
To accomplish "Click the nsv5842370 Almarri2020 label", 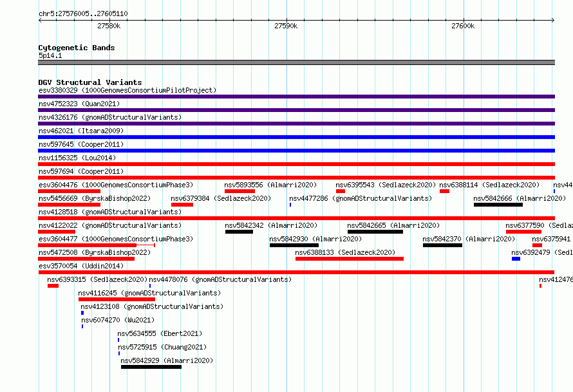I will (469, 239).
